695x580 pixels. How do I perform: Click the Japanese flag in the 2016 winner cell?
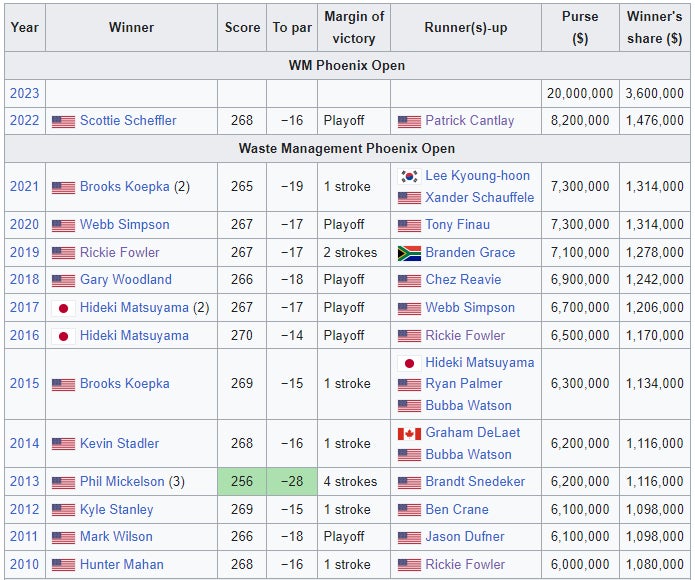[x=63, y=336]
